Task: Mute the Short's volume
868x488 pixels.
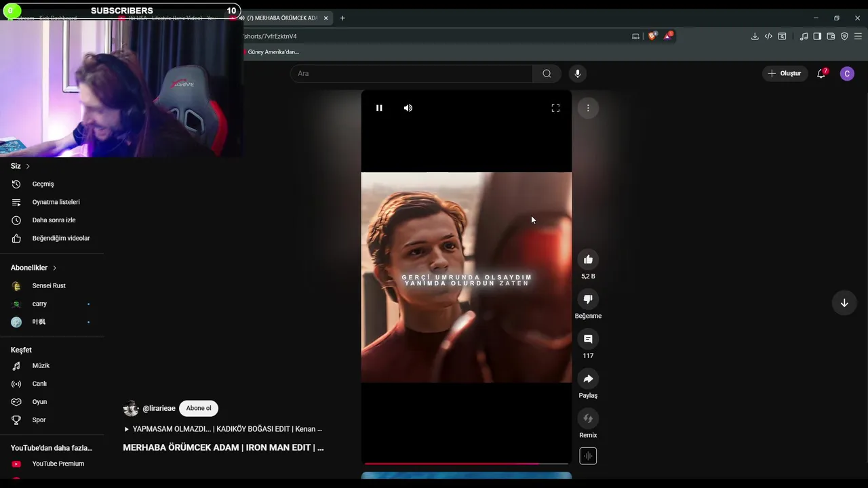Action: 408,108
